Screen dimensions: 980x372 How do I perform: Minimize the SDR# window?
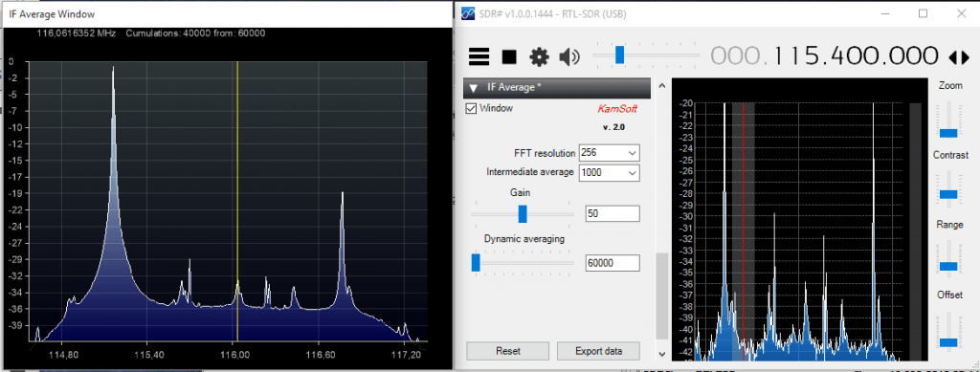pos(886,13)
